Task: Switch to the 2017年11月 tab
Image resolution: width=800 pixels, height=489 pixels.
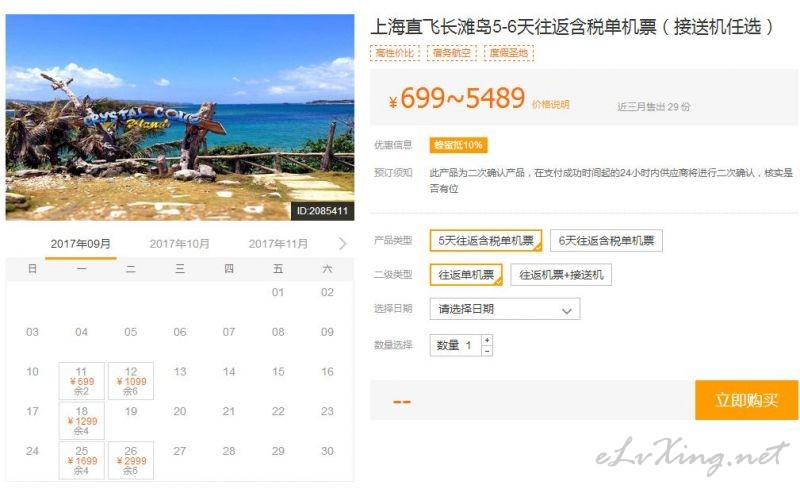Action: click(278, 244)
